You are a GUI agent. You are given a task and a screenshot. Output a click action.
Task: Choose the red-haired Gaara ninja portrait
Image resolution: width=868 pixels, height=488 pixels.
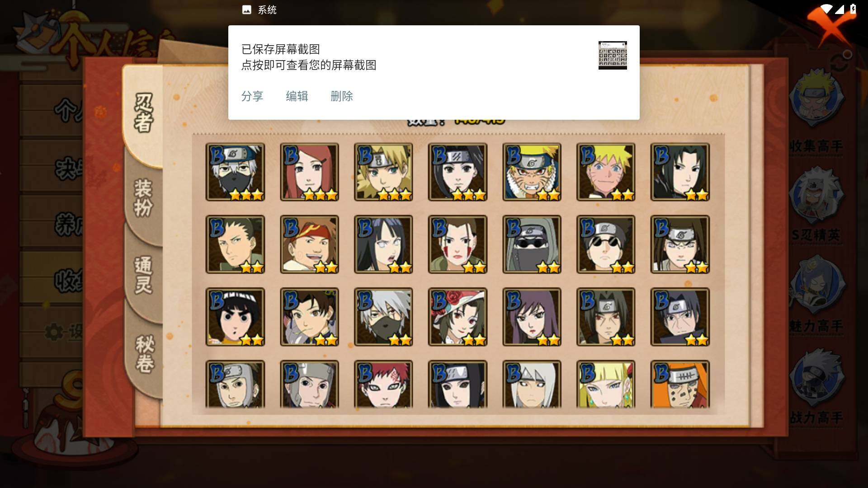[383, 384]
